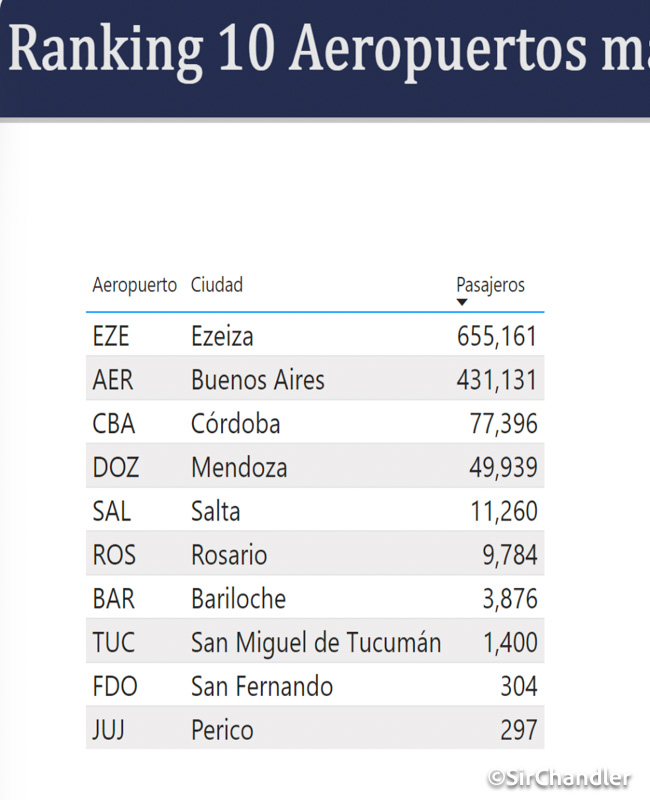The width and height of the screenshot is (650, 800).
Task: Select the AER airport code cell
Action: tap(113, 380)
